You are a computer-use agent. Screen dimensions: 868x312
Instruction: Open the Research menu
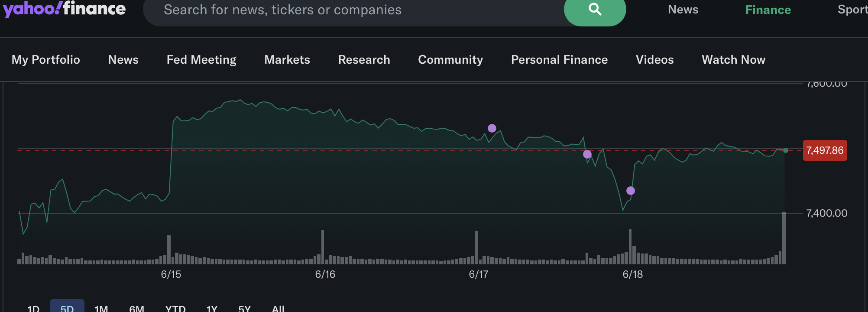pyautogui.click(x=364, y=60)
